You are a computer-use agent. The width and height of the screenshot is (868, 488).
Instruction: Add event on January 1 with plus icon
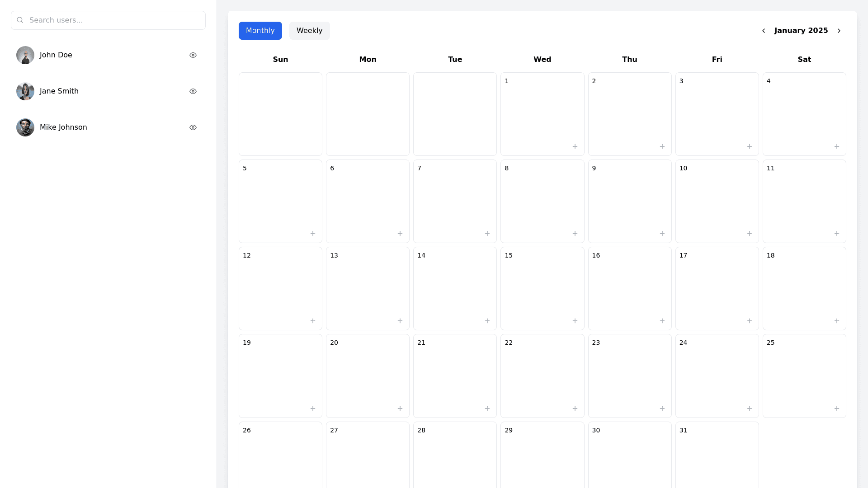tap(575, 146)
